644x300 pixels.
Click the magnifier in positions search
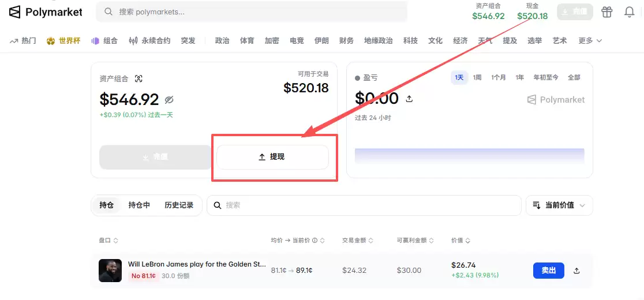[218, 205]
